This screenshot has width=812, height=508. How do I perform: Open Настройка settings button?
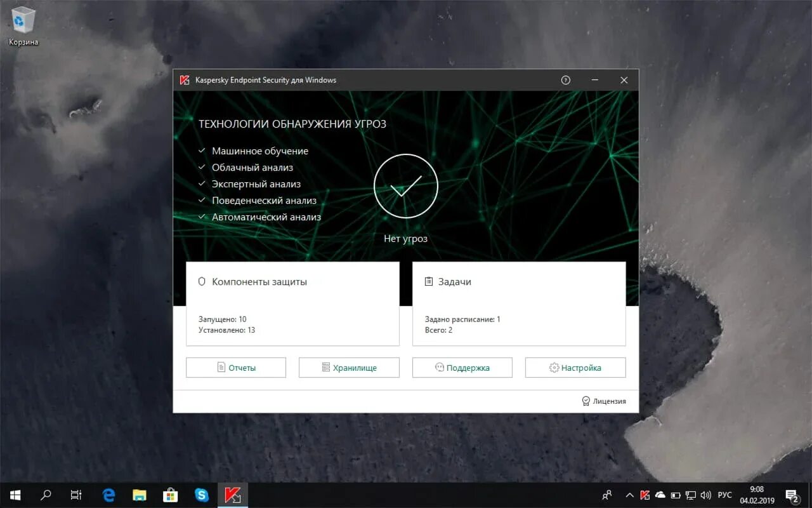(575, 368)
